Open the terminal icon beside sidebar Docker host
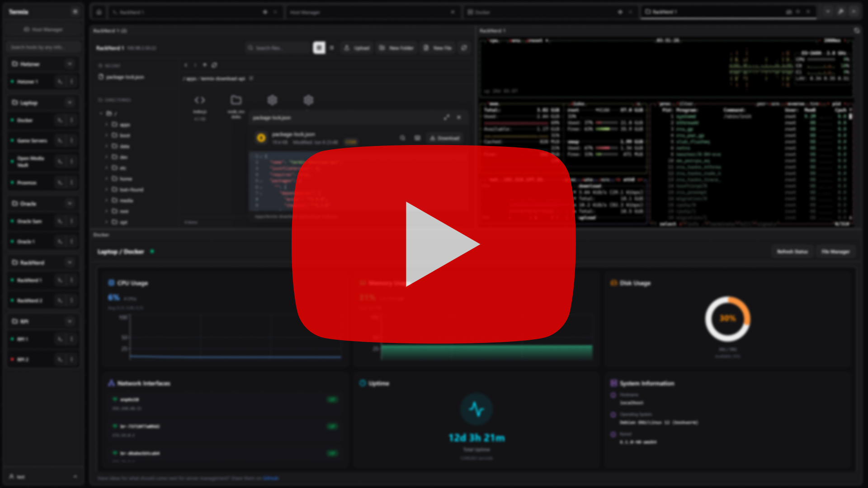Screen dimensions: 868x488 pyautogui.click(x=60, y=120)
